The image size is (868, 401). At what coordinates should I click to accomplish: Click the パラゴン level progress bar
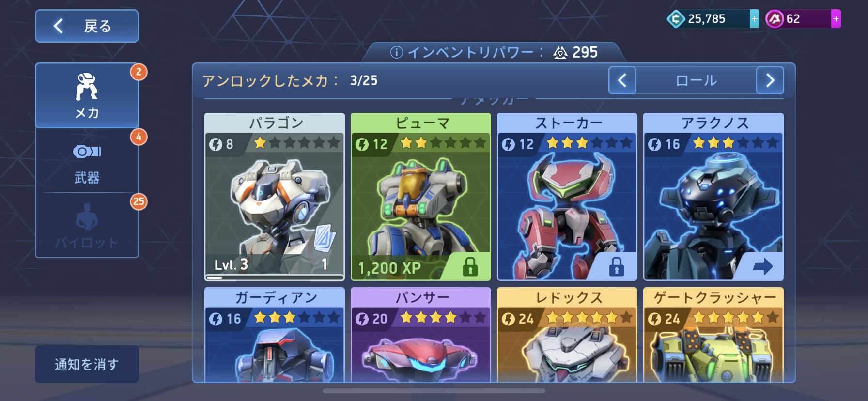tap(274, 278)
